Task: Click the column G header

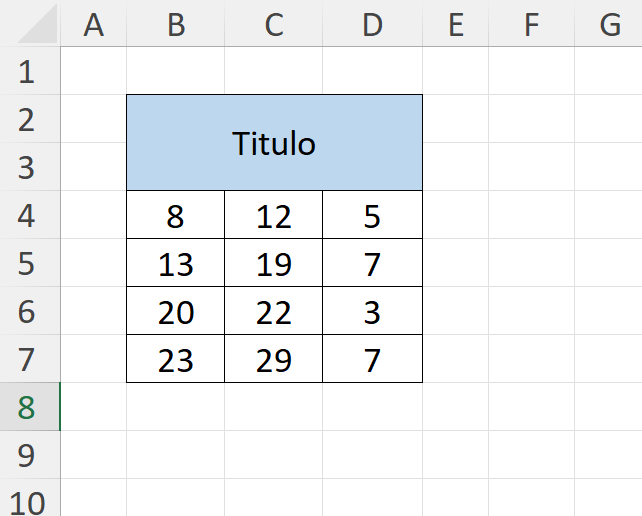Action: [x=609, y=25]
